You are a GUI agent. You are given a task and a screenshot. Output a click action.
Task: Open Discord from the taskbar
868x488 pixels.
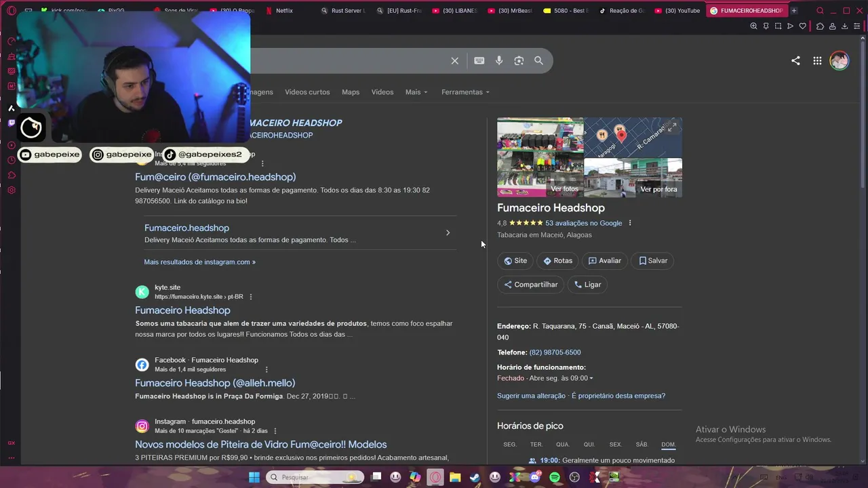coord(535,477)
